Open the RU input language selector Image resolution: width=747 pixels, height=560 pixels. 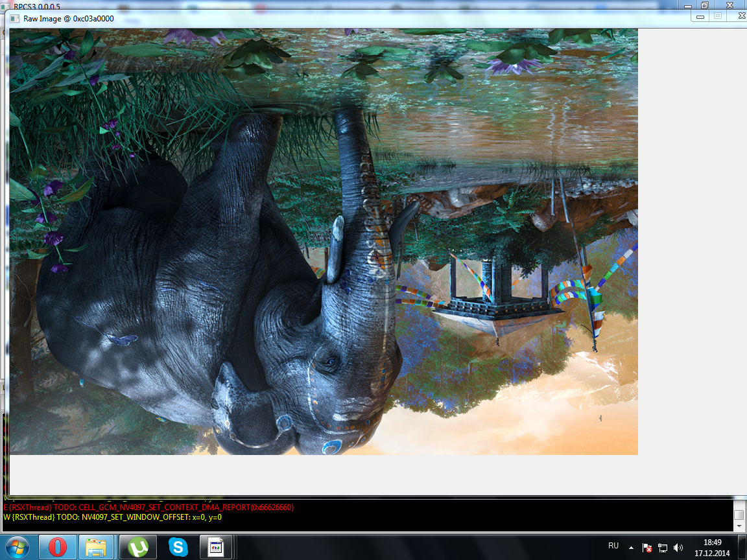pyautogui.click(x=613, y=546)
